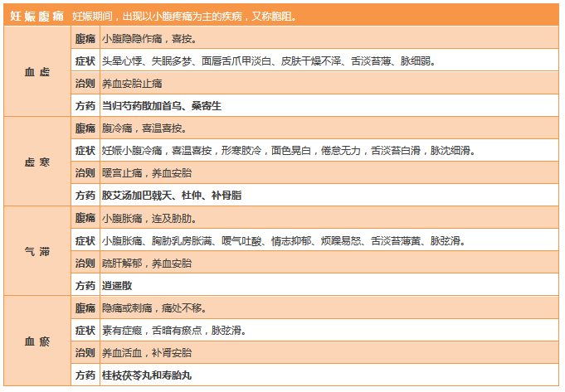Click the 逍遥散 prescription text
Viewport: 565px width, 392px height.
coord(117,285)
